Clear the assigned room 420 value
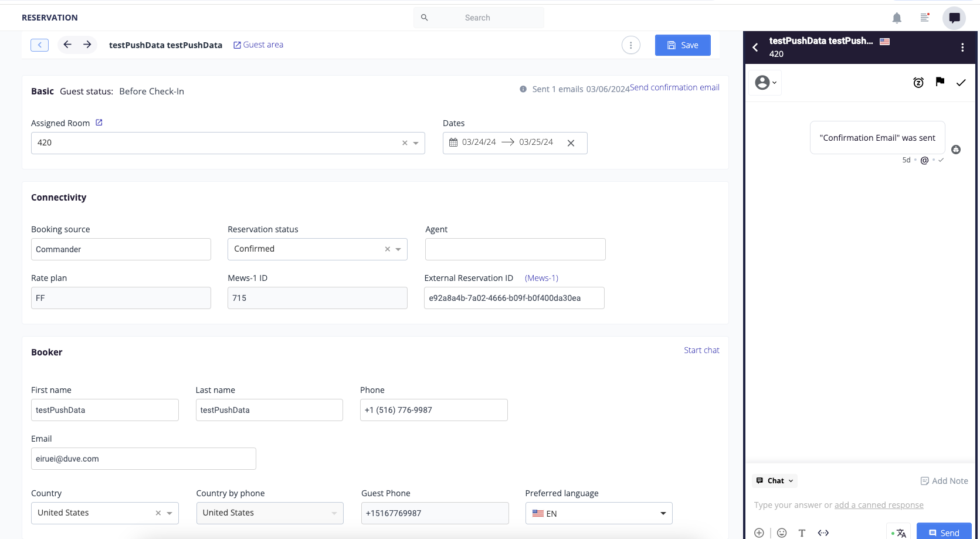Viewport: 980px width, 539px height. tap(405, 143)
